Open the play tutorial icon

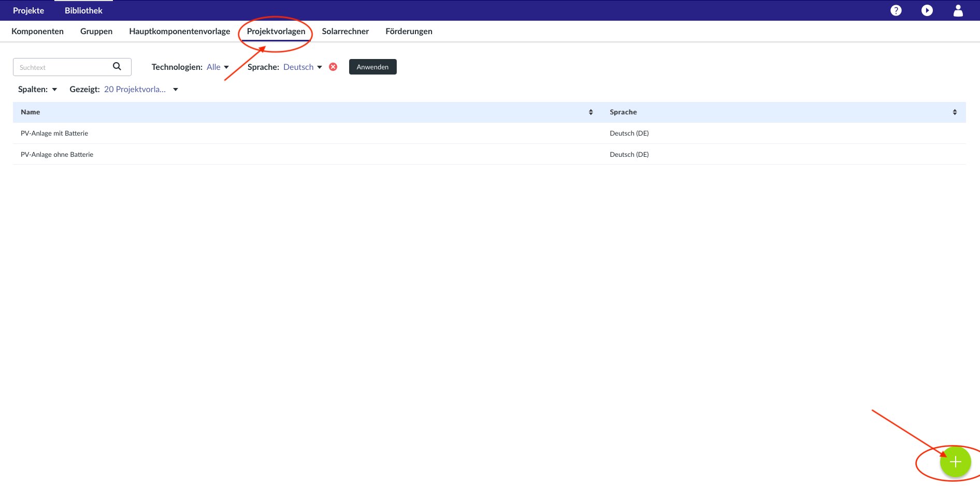pos(927,10)
